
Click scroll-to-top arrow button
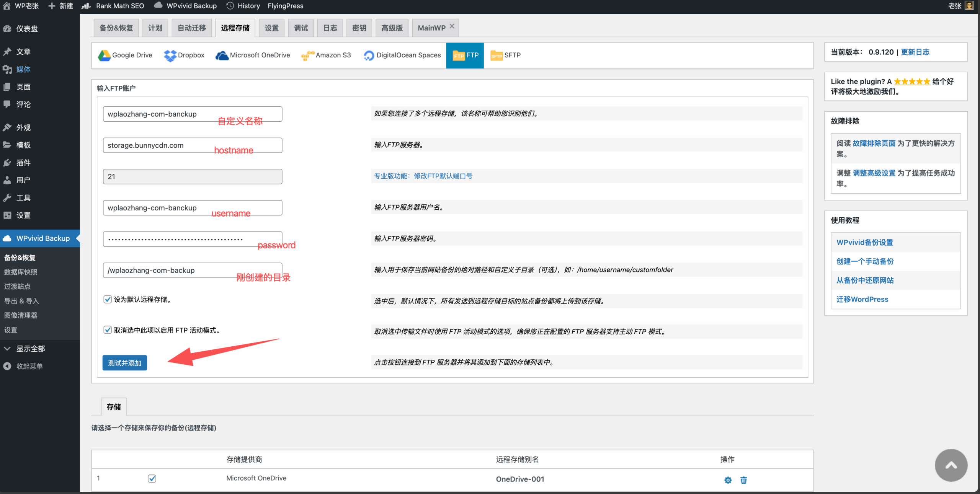point(951,465)
